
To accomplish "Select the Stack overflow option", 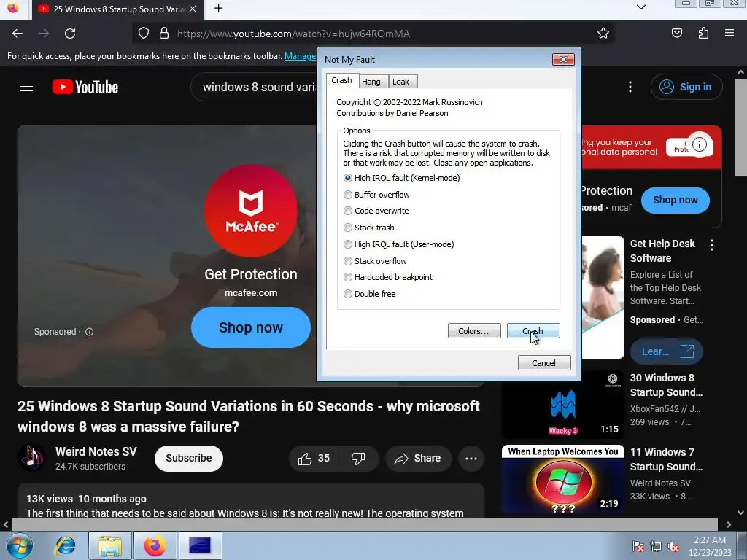I will (375, 261).
